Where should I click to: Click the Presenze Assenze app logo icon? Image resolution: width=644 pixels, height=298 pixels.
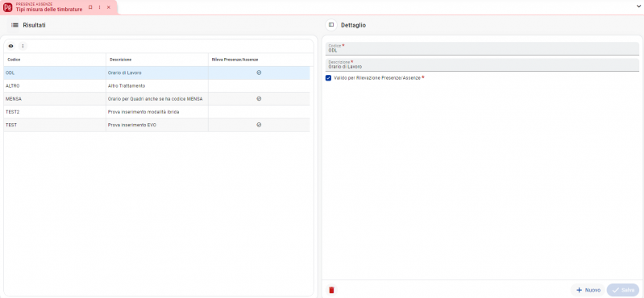pyautogui.click(x=7, y=7)
